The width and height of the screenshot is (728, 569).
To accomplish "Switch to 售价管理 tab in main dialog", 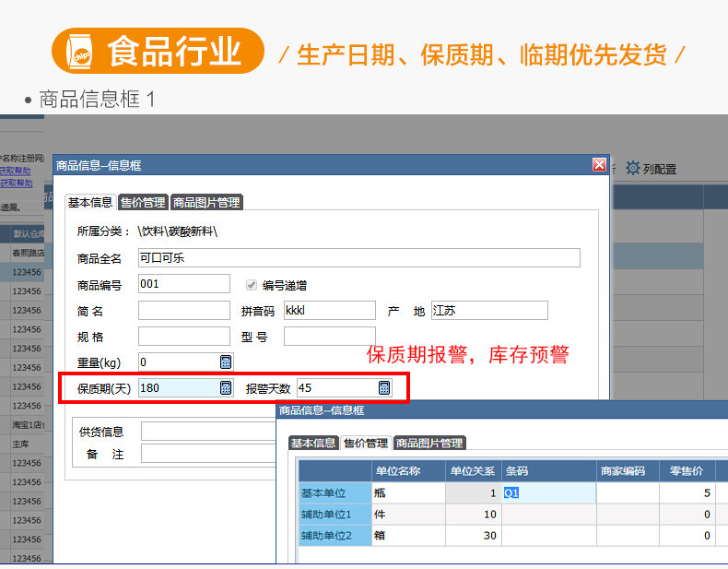I will [143, 203].
